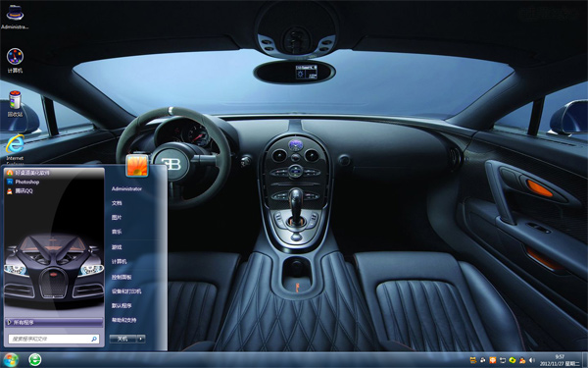Expand 所有程序 all programs list

tap(54, 322)
